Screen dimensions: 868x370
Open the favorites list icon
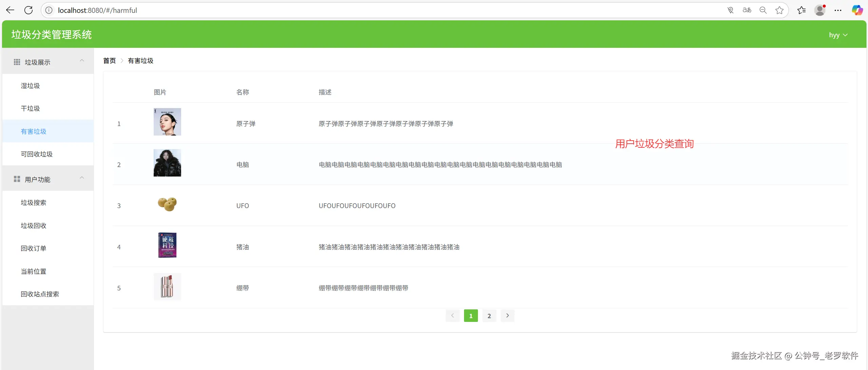(x=801, y=10)
